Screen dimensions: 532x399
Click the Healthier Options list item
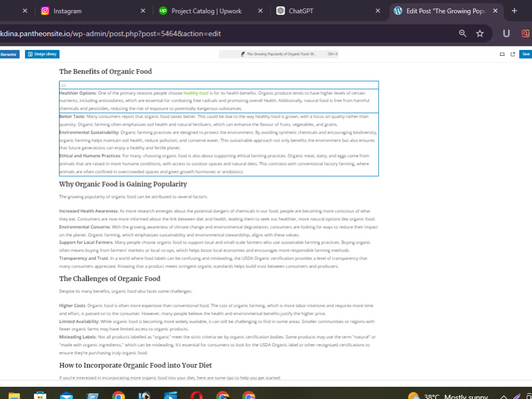click(219, 101)
